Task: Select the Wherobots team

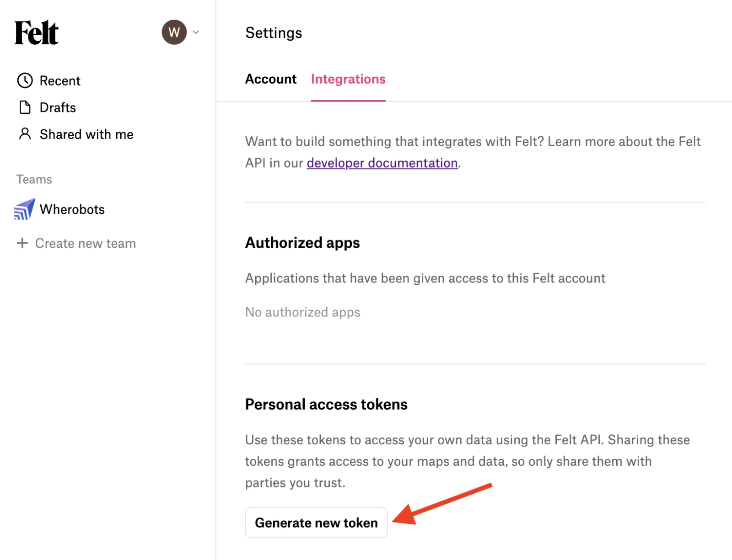Action: click(72, 209)
